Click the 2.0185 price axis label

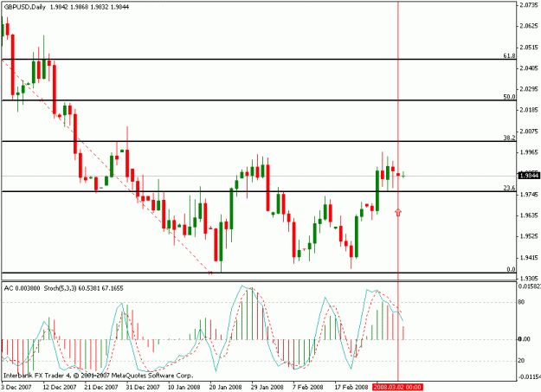(529, 110)
